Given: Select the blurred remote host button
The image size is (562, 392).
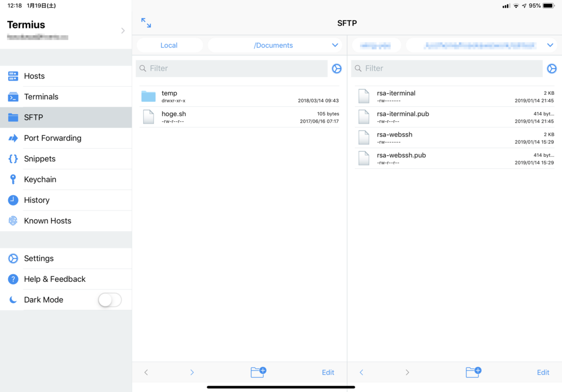Looking at the screenshot, I should [x=376, y=46].
